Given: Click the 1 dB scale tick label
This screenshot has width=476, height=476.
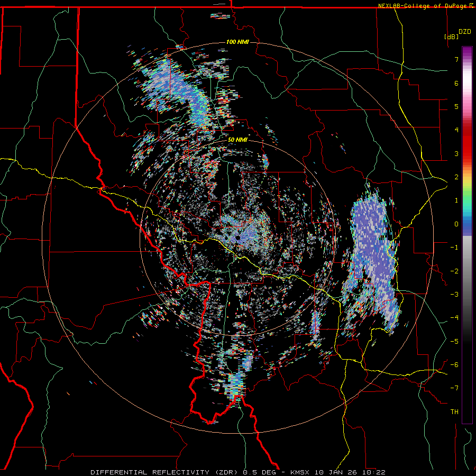Looking at the screenshot, I should tap(456, 200).
